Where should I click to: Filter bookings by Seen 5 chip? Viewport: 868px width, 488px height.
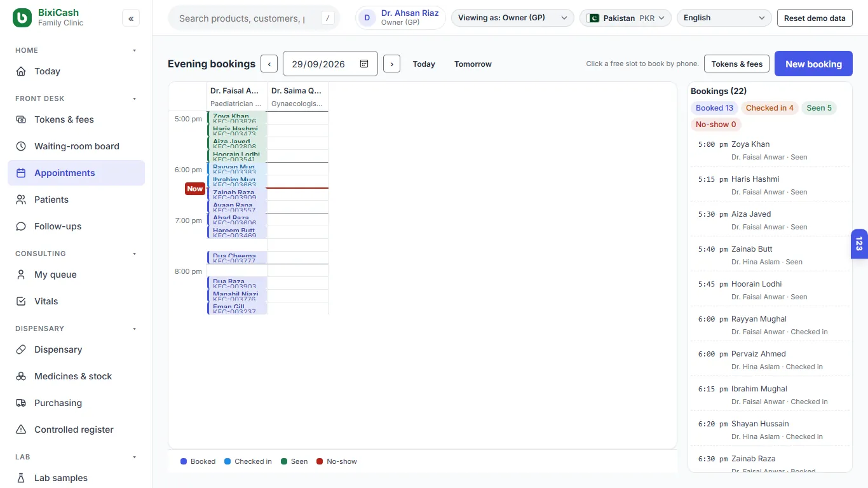(819, 108)
